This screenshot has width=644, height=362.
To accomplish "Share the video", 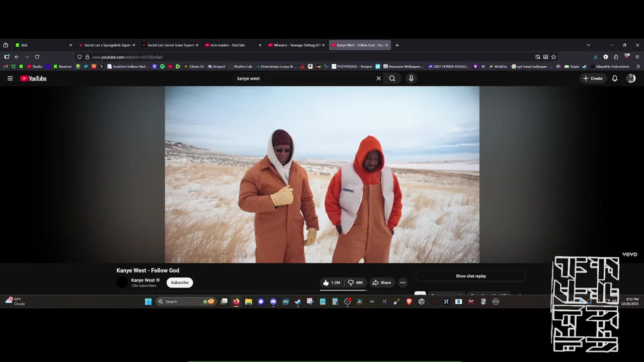I will click(x=382, y=283).
